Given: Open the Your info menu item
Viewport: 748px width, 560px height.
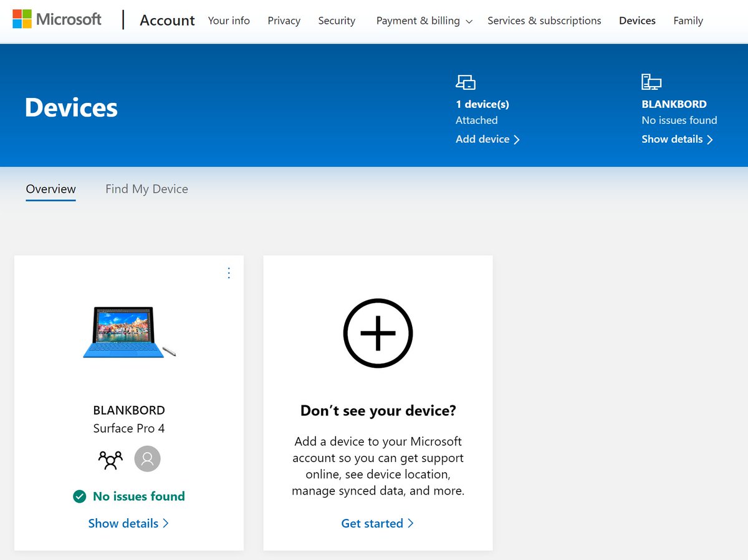Looking at the screenshot, I should pos(229,21).
